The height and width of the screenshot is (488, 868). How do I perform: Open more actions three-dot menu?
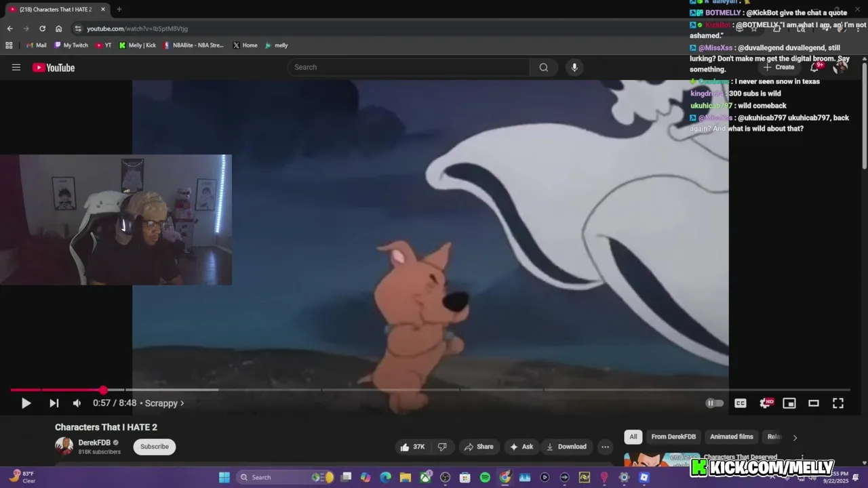tap(605, 447)
